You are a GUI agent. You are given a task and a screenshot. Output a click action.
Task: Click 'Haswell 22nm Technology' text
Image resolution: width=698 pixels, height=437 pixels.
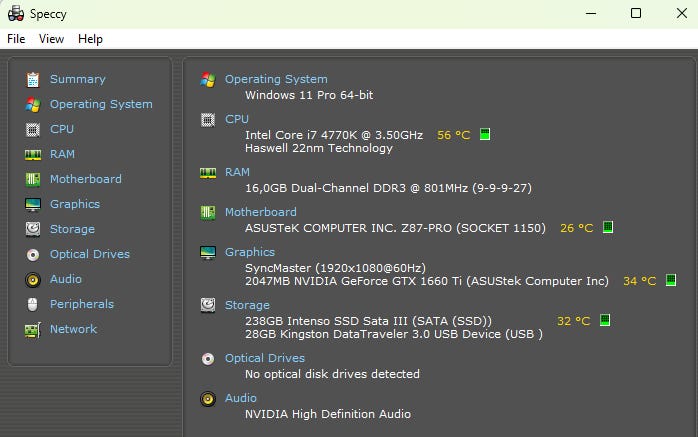tap(319, 148)
